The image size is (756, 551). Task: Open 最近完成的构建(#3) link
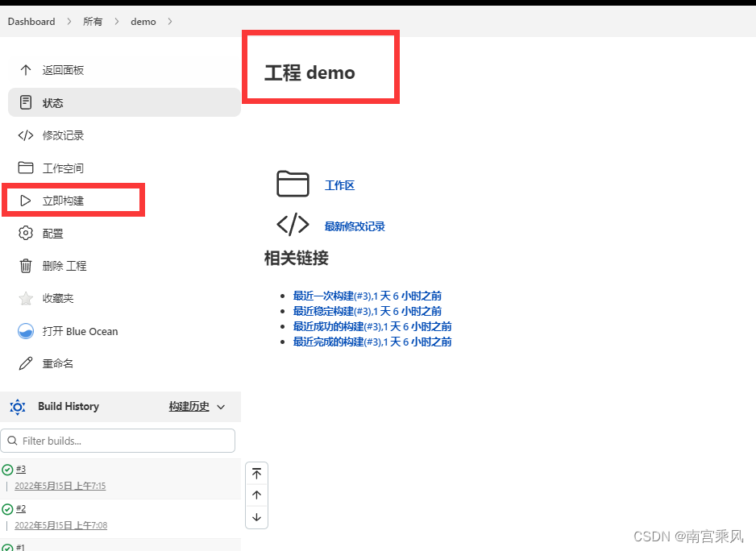372,342
